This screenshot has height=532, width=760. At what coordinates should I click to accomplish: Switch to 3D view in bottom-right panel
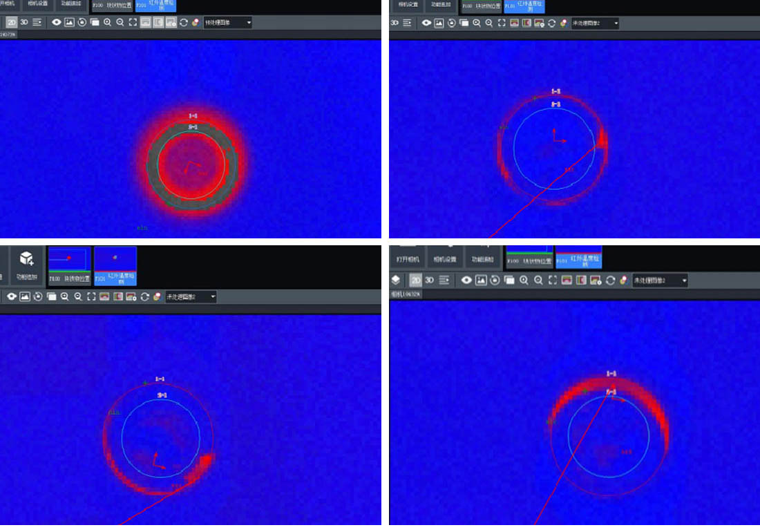click(429, 281)
